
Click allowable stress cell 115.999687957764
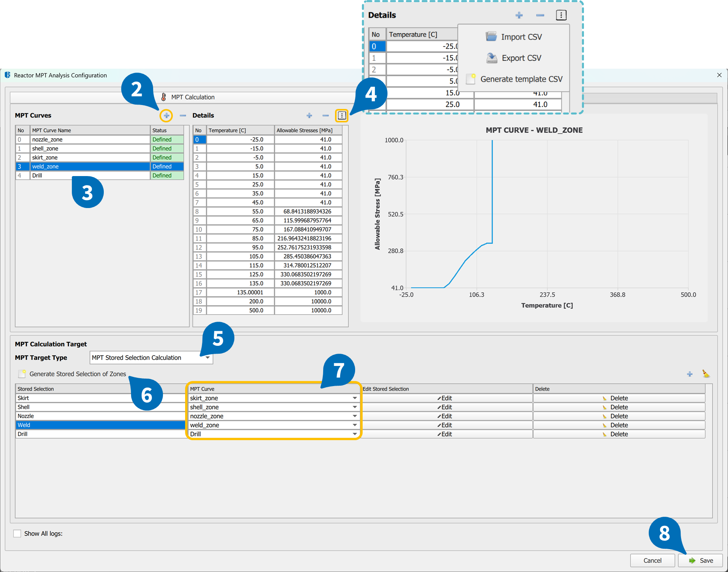coord(308,221)
